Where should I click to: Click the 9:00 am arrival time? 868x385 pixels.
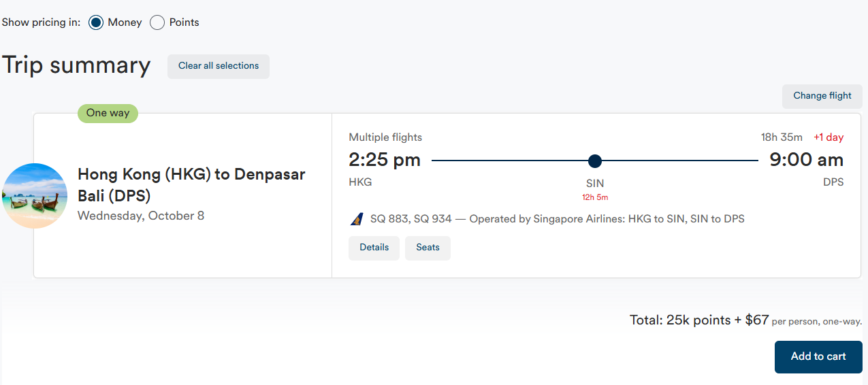click(x=806, y=160)
